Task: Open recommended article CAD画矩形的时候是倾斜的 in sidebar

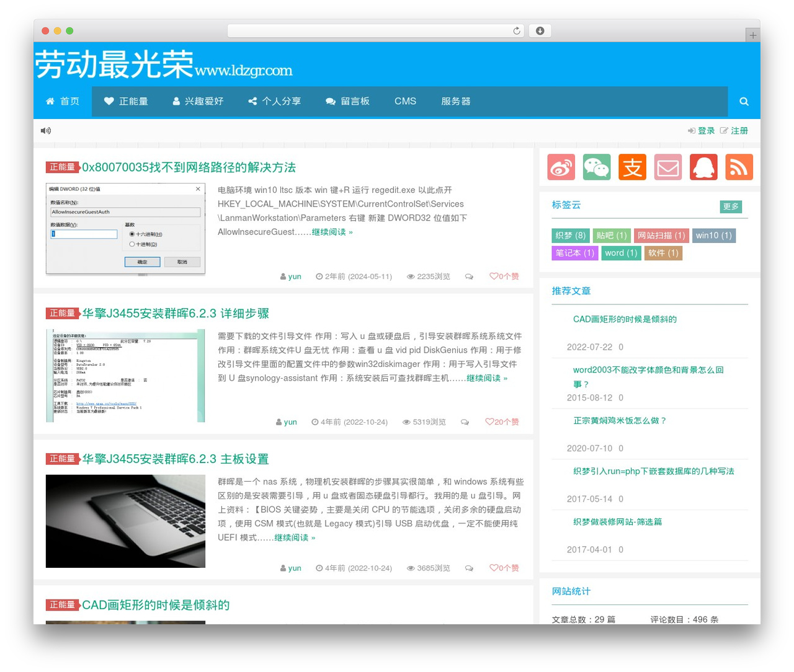Action: click(625, 319)
